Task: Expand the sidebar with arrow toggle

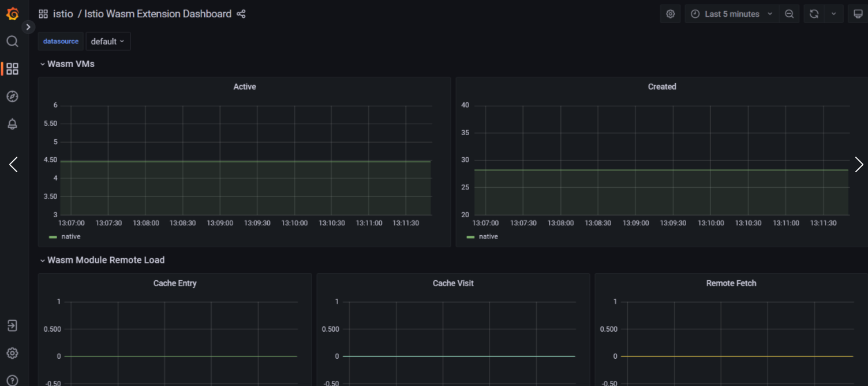Action: coord(28,27)
